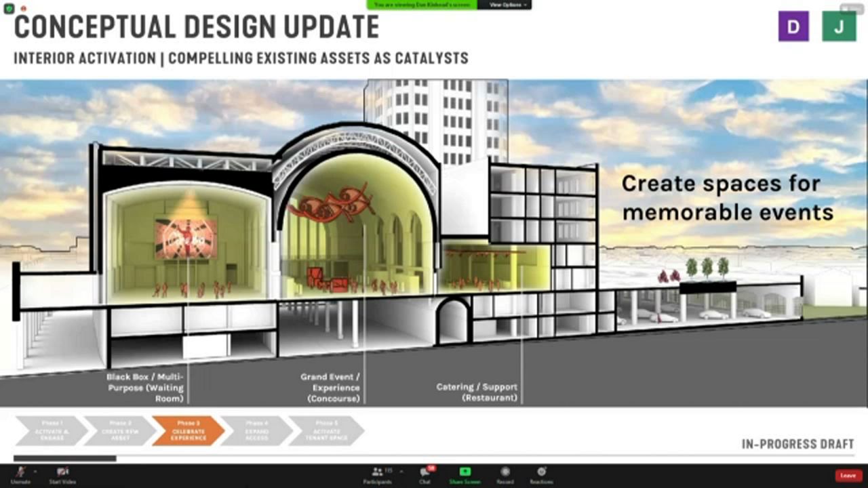Select the Phase 1 Activate & Engage step
868x488 pixels.
51,431
